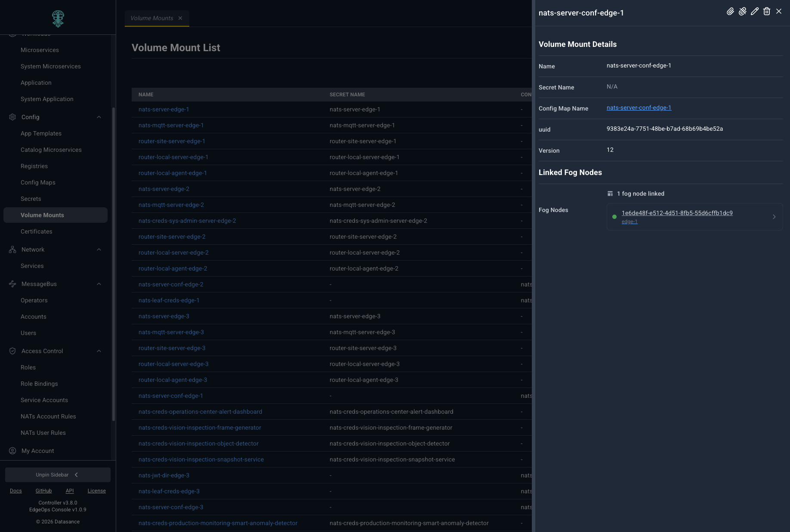Open nats-server-edge-1 in the list

point(164,109)
